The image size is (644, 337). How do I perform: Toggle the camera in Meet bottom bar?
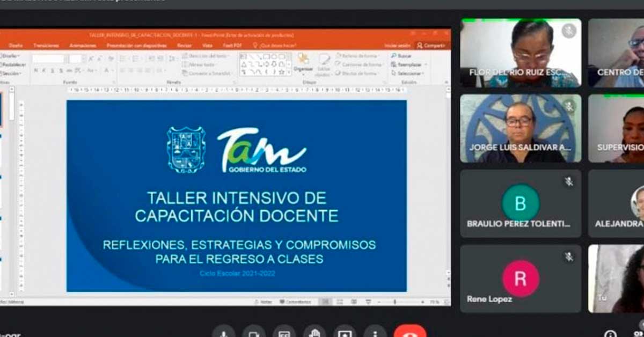coord(253,333)
